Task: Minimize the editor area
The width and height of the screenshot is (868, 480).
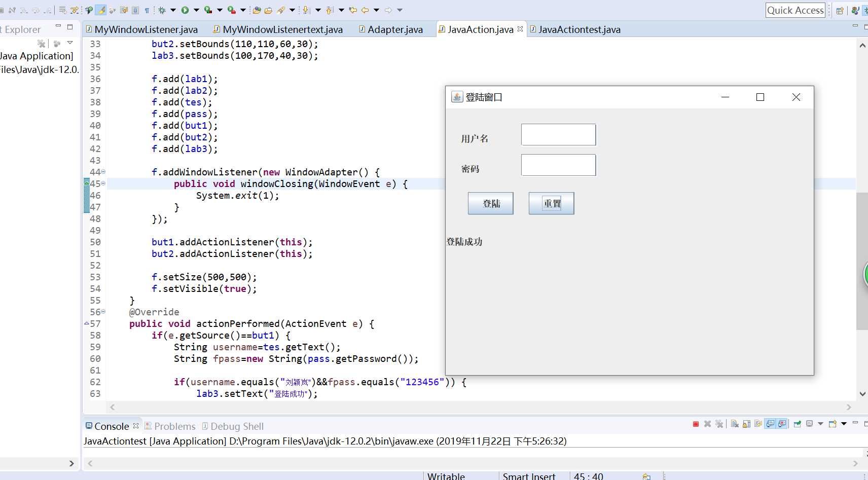Action: tap(855, 25)
